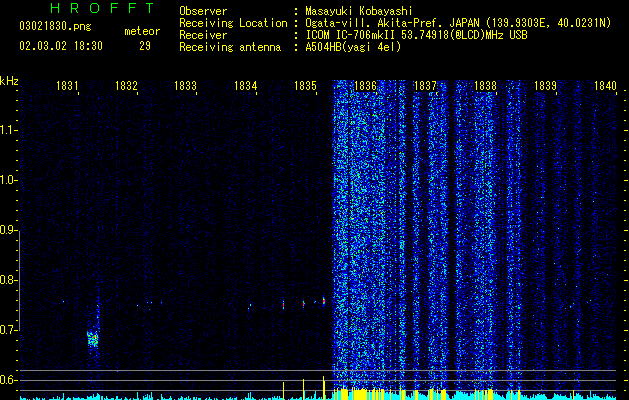The width and height of the screenshot is (629, 400).
Task: Click the Receiver field label
Action: [x=203, y=35]
